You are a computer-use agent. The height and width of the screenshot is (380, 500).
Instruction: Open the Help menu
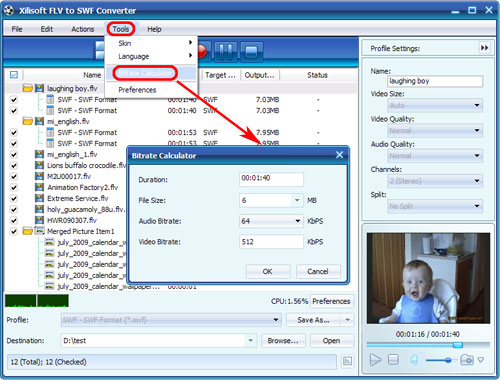[154, 29]
